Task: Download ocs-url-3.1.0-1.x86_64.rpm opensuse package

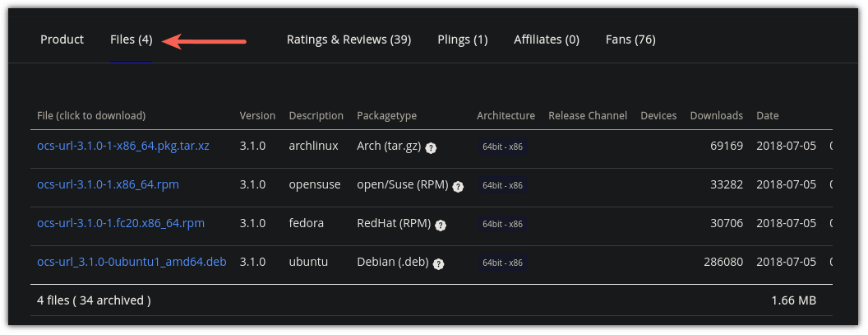Action: coord(108,184)
